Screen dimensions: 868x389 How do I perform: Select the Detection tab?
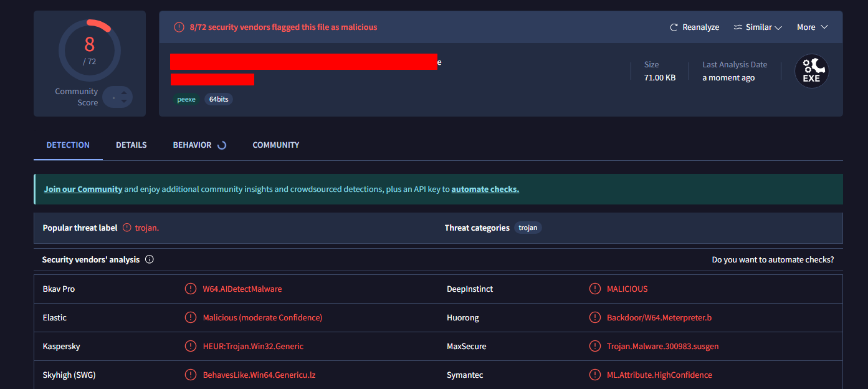[68, 145]
